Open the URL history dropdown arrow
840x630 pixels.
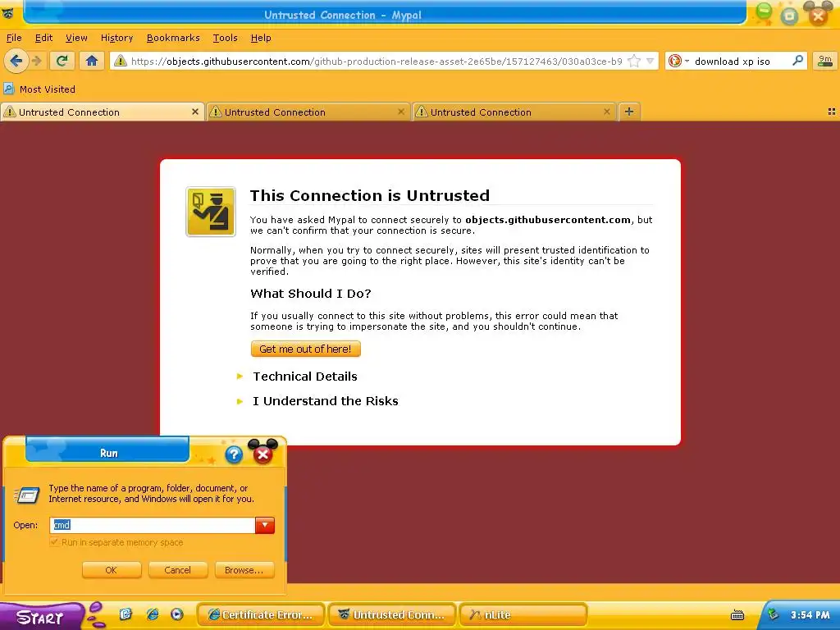click(650, 61)
